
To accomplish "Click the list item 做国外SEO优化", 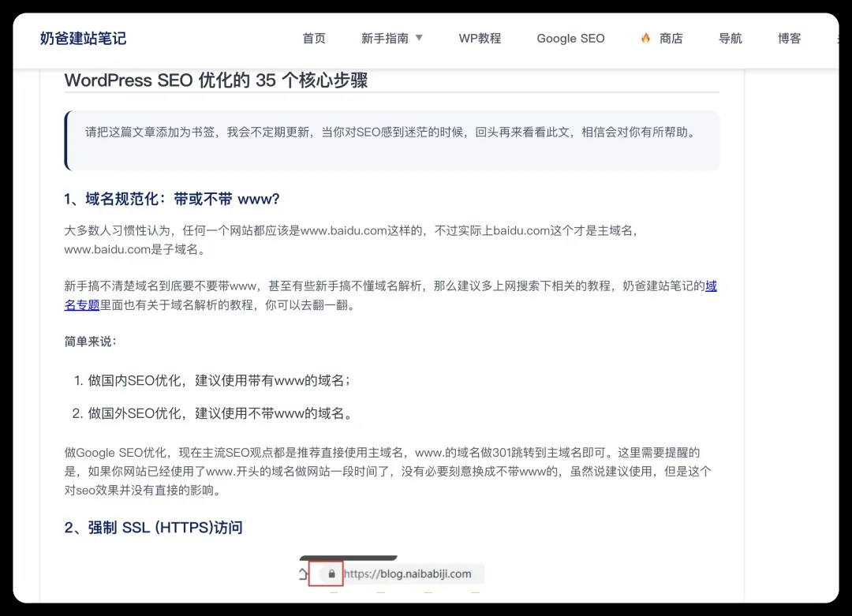I will (220, 413).
